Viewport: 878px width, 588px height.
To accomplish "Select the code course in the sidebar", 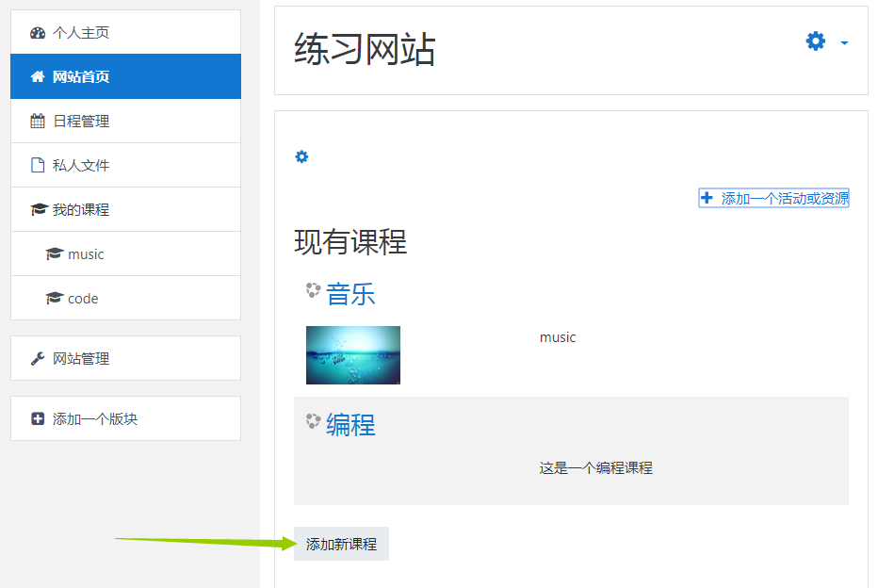I will [83, 299].
